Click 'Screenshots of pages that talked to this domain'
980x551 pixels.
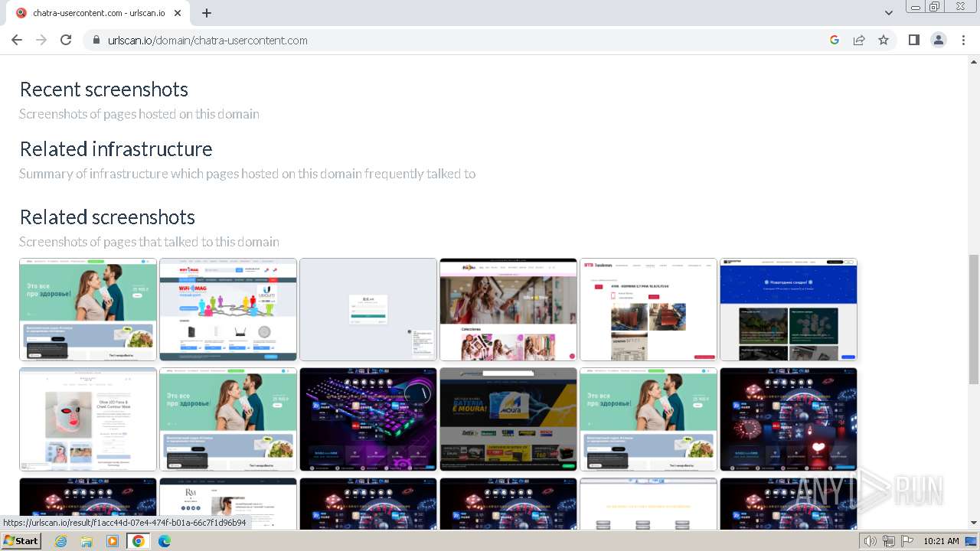click(x=149, y=242)
